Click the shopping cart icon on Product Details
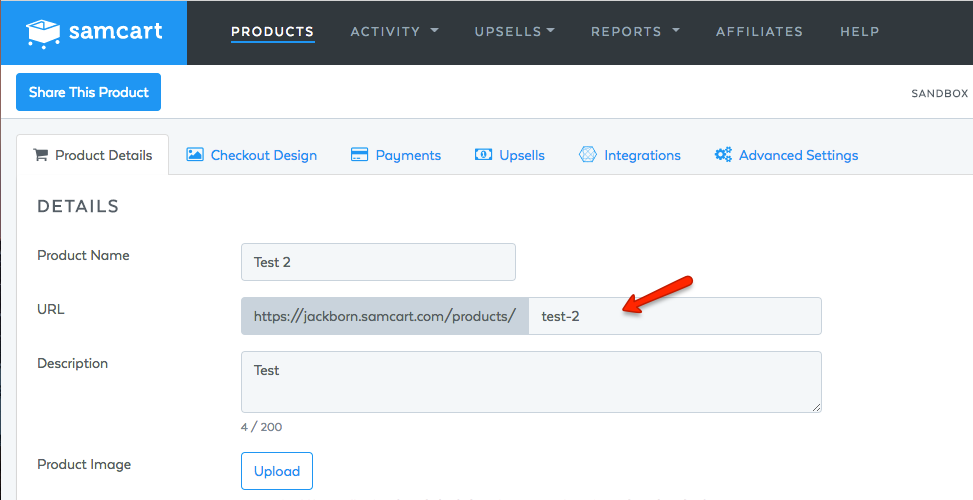 tap(40, 155)
